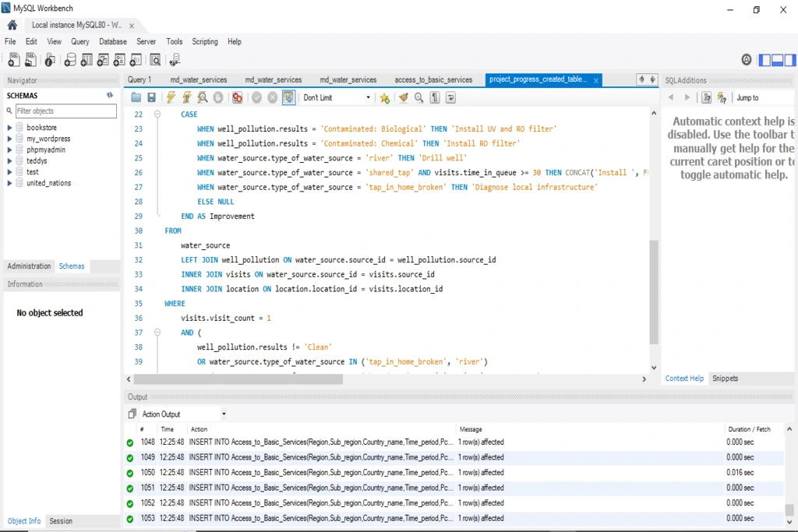
Task: Stop query execution hand icon
Action: pyautogui.click(x=218, y=97)
